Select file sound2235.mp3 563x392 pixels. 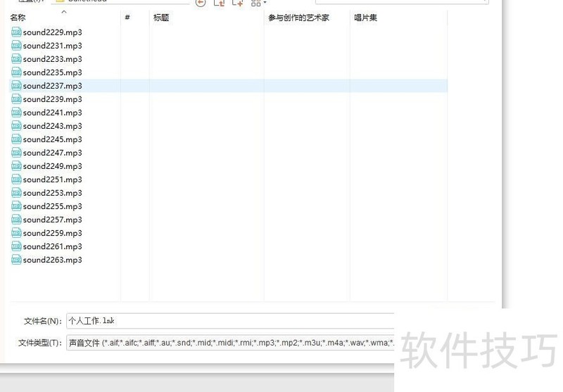[x=52, y=72]
